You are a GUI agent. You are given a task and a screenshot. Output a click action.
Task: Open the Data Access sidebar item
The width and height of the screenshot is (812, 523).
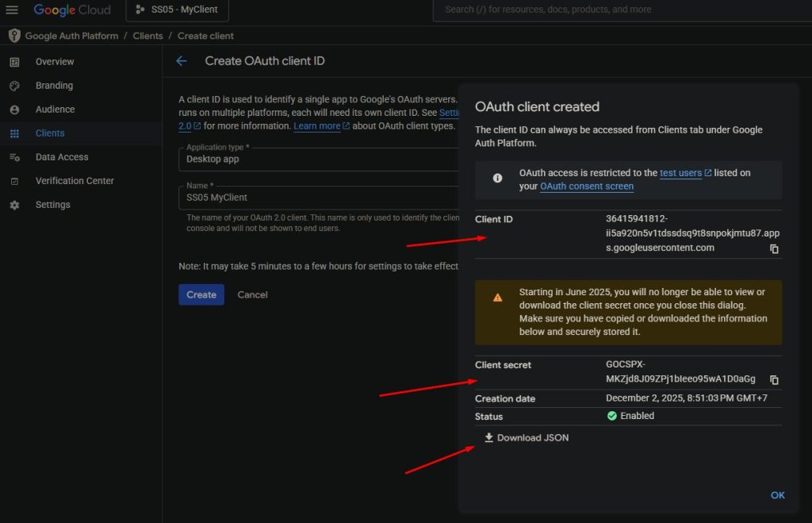[62, 157]
